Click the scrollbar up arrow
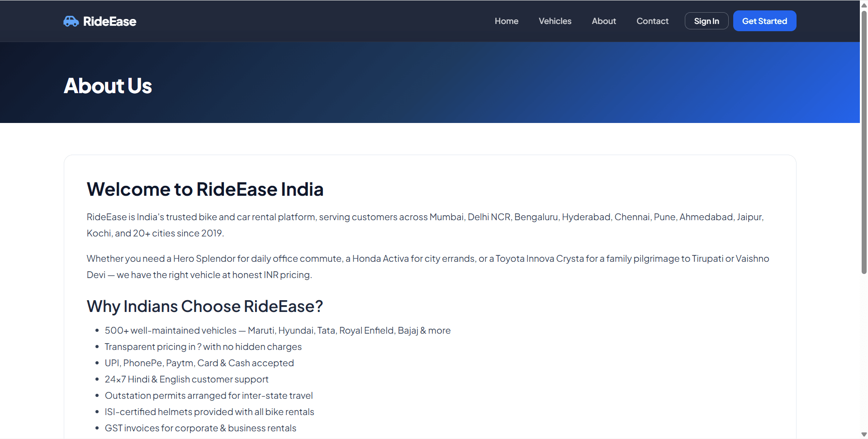This screenshot has height=439, width=868. point(864,5)
